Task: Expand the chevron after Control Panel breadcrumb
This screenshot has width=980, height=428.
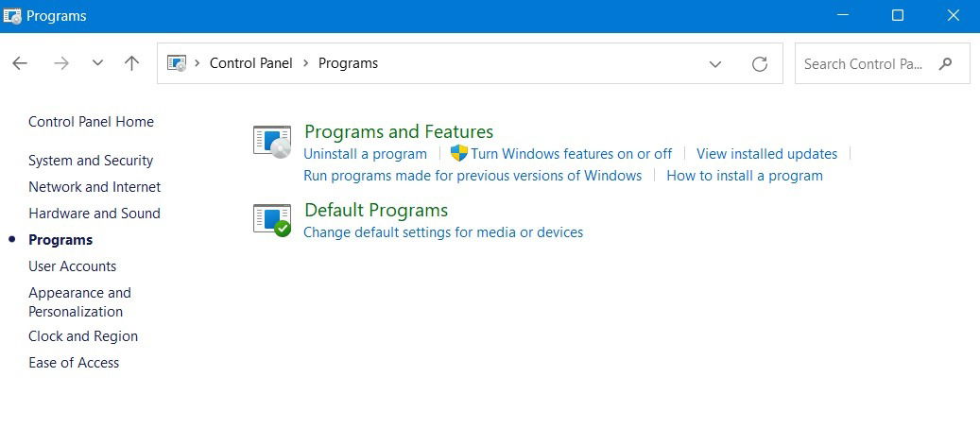Action: [306, 63]
